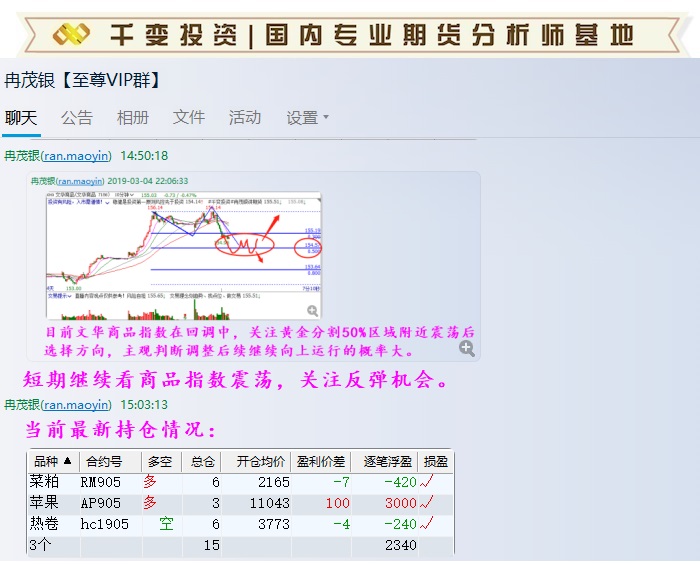Select the AP905 contract row
The height and width of the screenshot is (564, 700).
(x=101, y=503)
